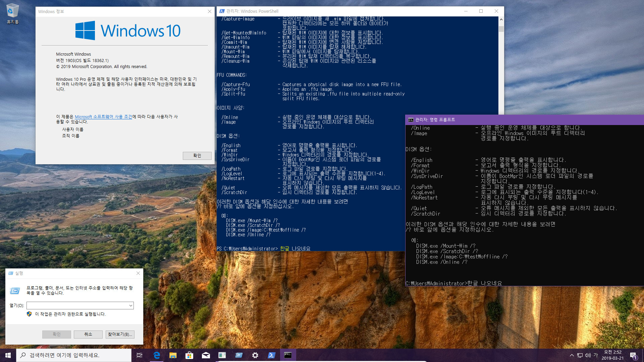Switch to Command Prompt via the taskbar icon

tap(288, 355)
